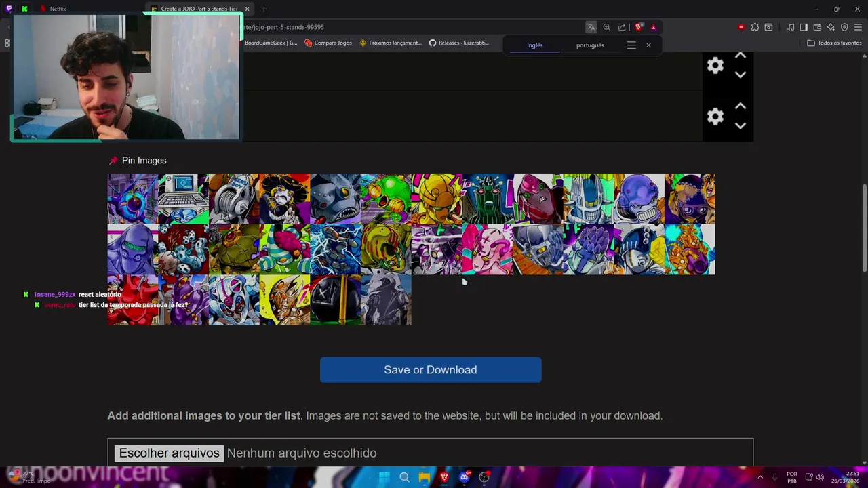Screen dimensions: 868x488
Task: Open Compara Jogos bookmark
Action: [328, 43]
